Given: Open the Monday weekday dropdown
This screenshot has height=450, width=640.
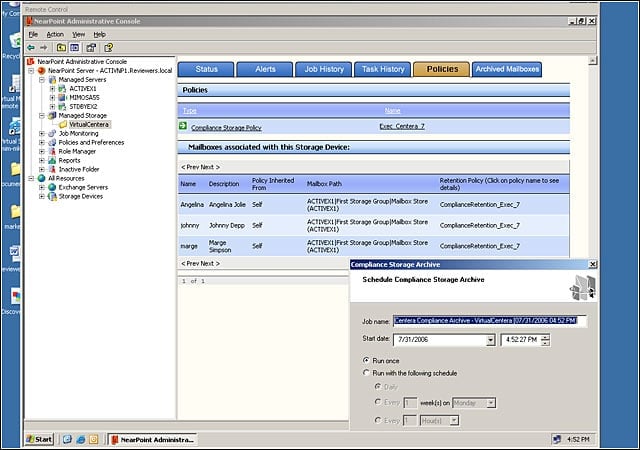Looking at the screenshot, I should [491, 403].
